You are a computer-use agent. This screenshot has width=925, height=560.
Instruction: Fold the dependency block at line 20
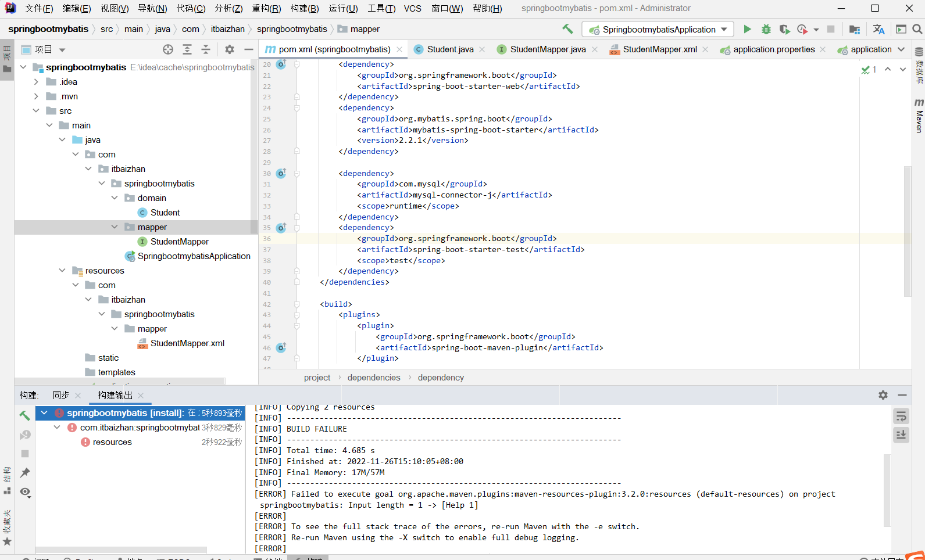pyautogui.click(x=297, y=64)
